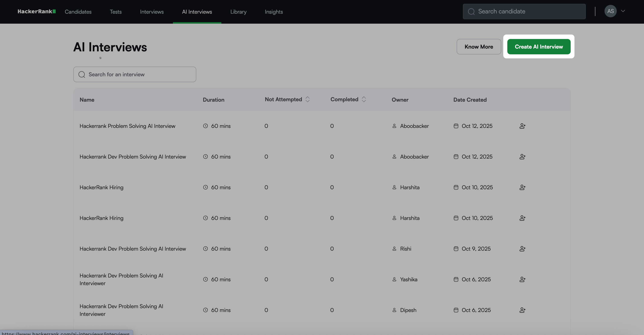
Task: Click the magnifier icon in Search candidate
Action: (471, 12)
